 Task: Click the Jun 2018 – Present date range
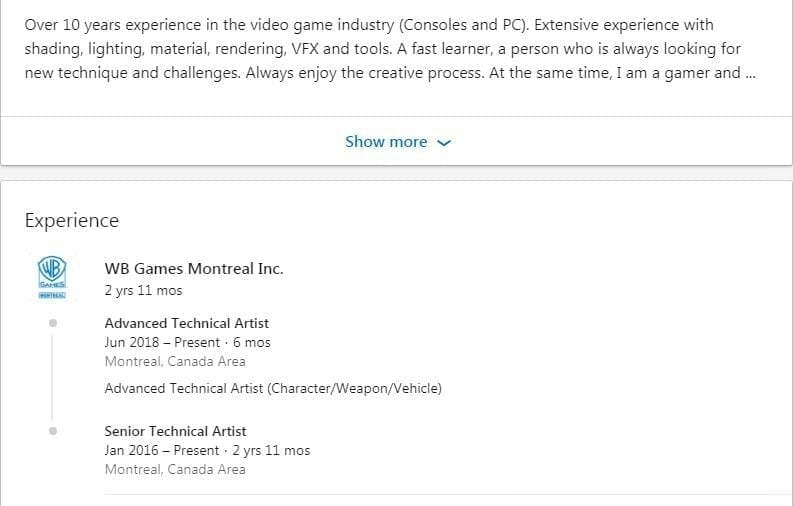[164, 342]
